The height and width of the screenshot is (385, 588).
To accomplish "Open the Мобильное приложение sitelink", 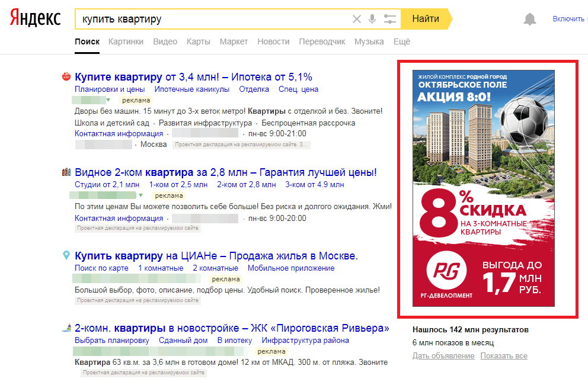I will pos(291,268).
